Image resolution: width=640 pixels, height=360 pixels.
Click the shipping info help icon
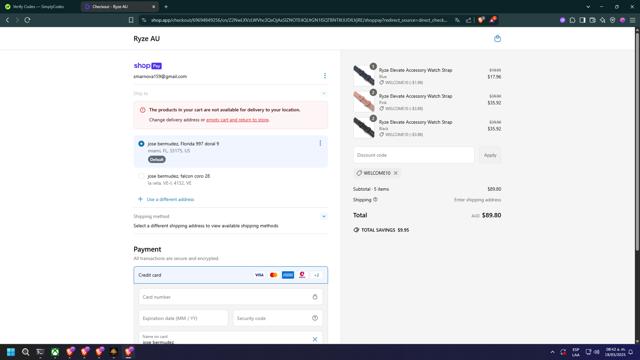click(x=375, y=200)
